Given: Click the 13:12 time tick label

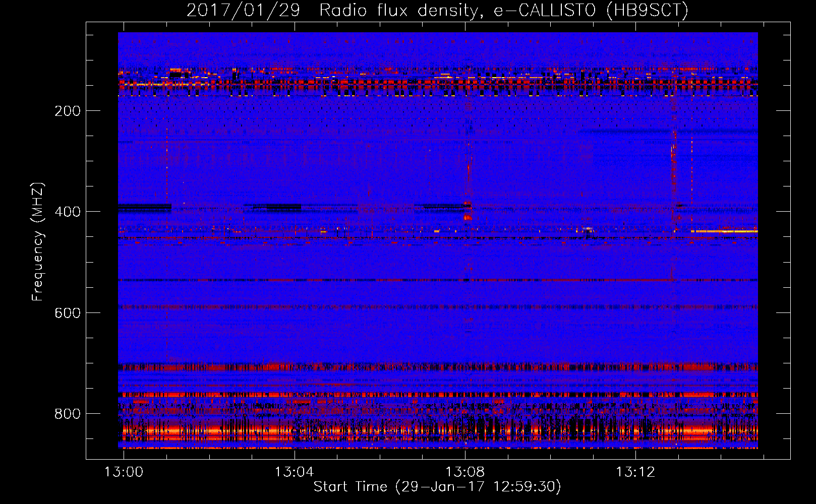Looking at the screenshot, I should tap(635, 472).
